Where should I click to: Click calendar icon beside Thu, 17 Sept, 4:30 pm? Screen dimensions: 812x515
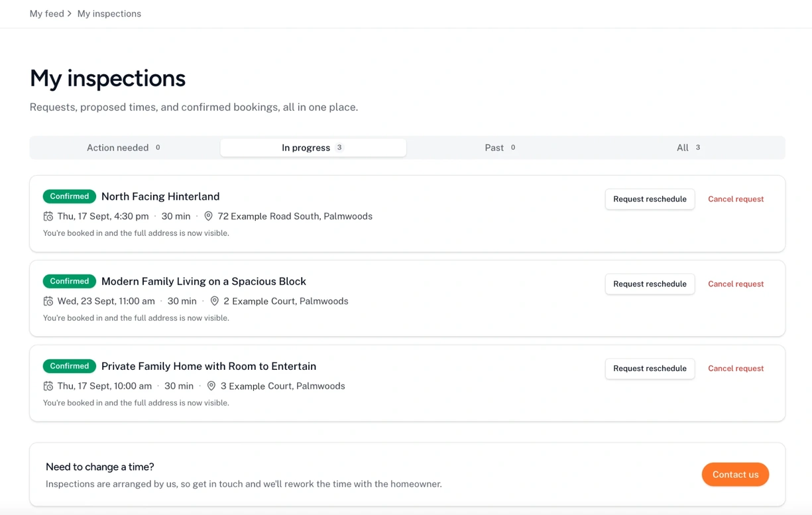click(48, 216)
